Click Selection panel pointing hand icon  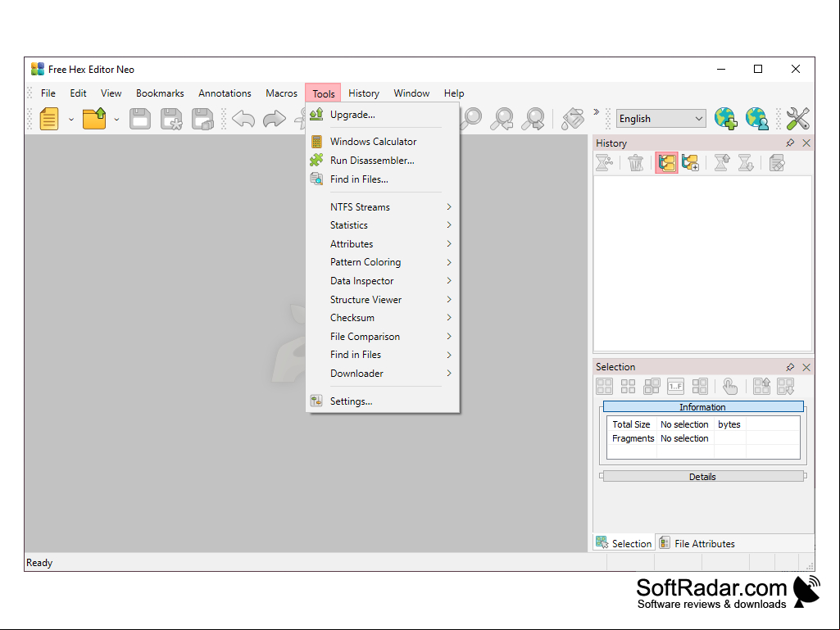(729, 386)
